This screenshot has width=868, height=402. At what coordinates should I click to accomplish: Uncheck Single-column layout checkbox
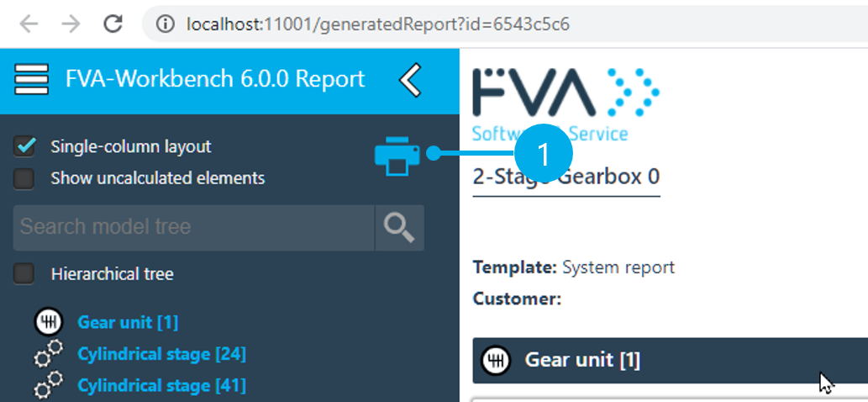coord(24,146)
